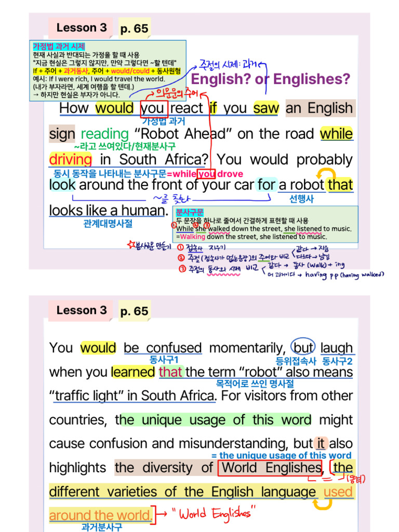Click the blue label "과거분사구"
Viewport: 399px width, 532px height.
[102, 527]
